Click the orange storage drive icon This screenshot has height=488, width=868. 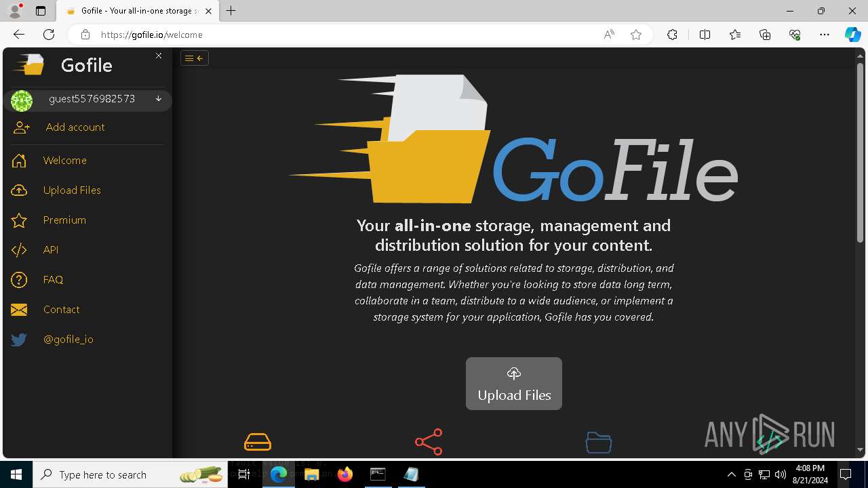pos(258,442)
